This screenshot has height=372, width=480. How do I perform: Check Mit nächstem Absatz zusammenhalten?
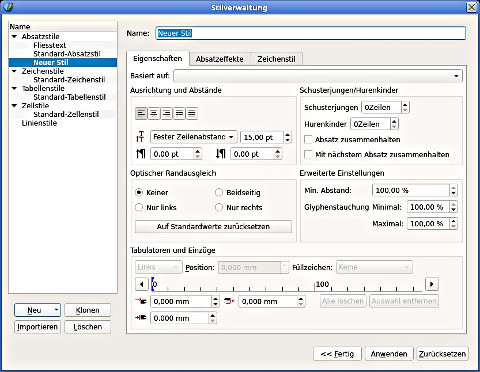[x=308, y=154]
